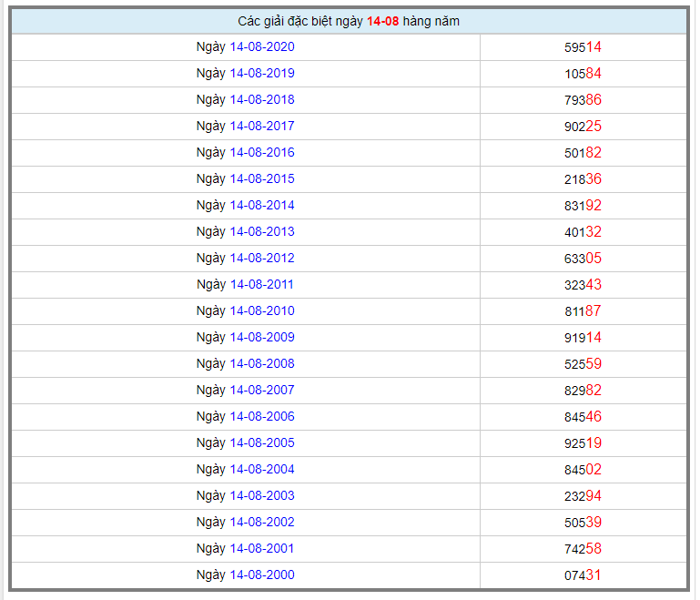
Task: Select the prize number 50182
Action: 583,153
